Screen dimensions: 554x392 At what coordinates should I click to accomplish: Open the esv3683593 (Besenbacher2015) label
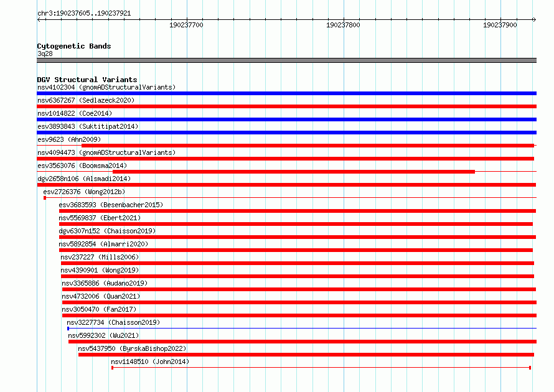(111, 205)
